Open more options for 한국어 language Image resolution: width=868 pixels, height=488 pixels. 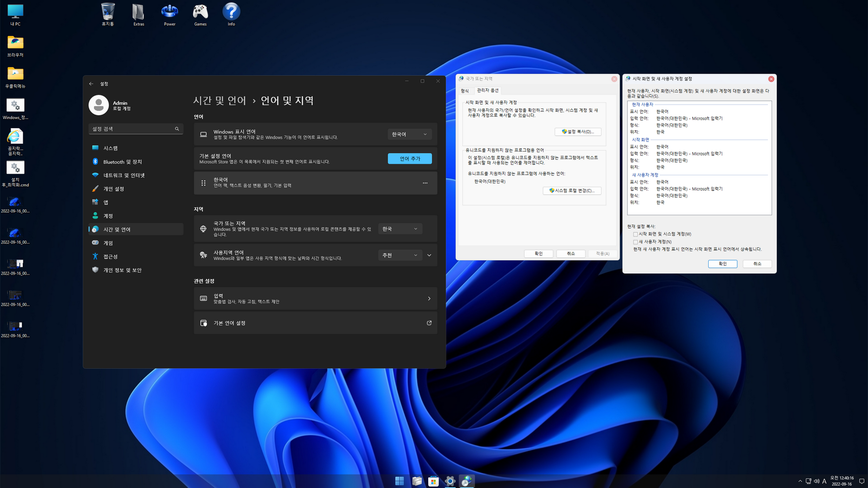click(425, 183)
